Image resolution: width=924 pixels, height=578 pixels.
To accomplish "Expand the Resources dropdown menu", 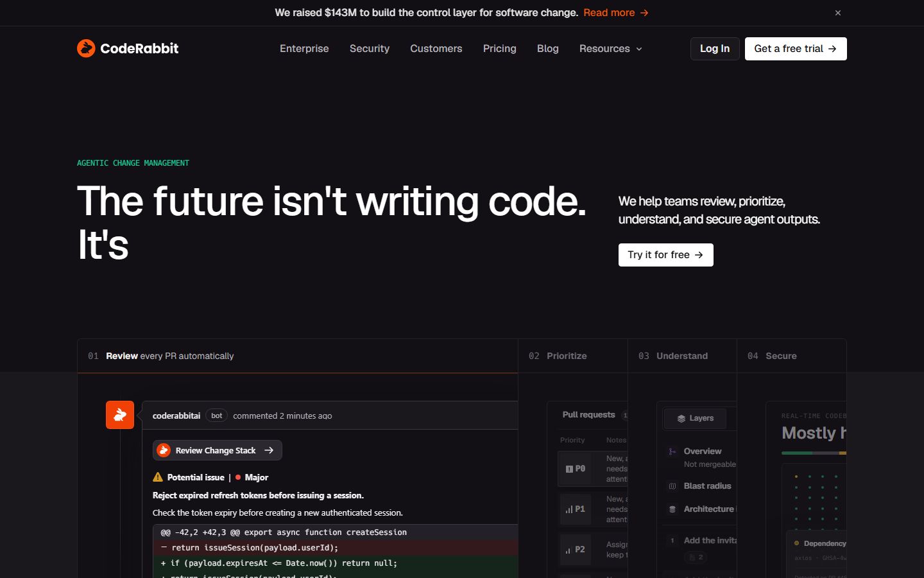I will pyautogui.click(x=610, y=49).
